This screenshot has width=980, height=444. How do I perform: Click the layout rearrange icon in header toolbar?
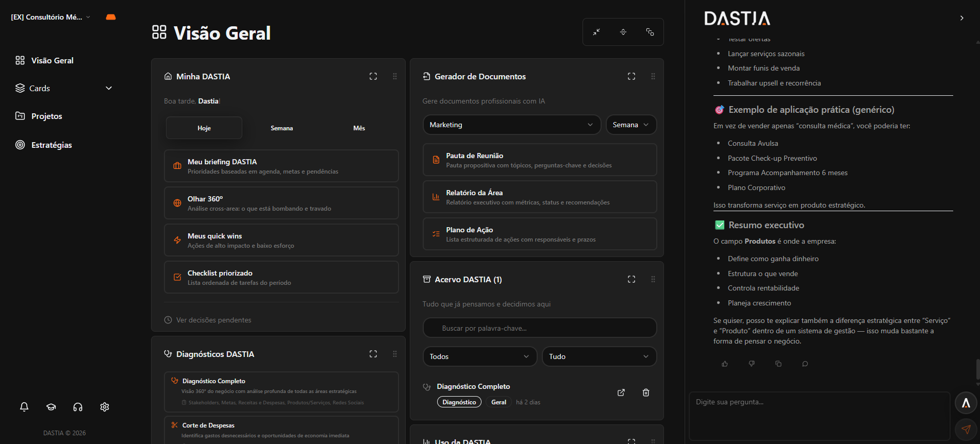[650, 32]
